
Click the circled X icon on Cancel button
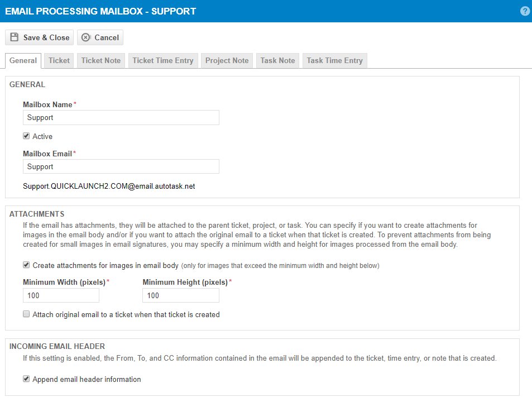click(x=85, y=37)
